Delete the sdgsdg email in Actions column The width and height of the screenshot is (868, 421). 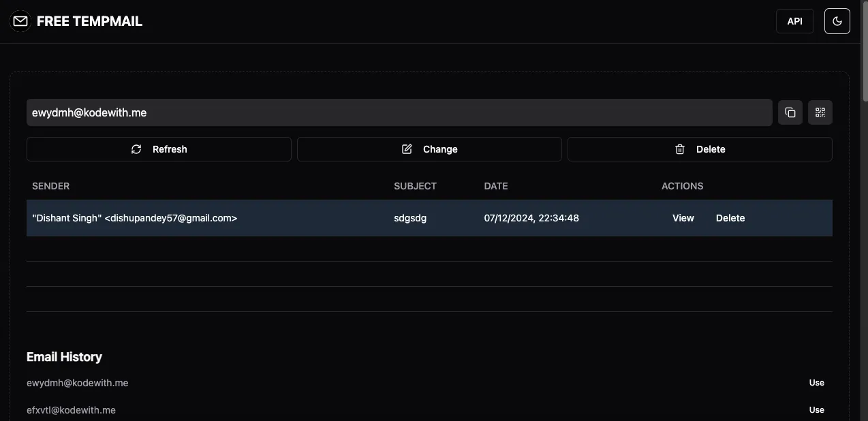coord(730,218)
